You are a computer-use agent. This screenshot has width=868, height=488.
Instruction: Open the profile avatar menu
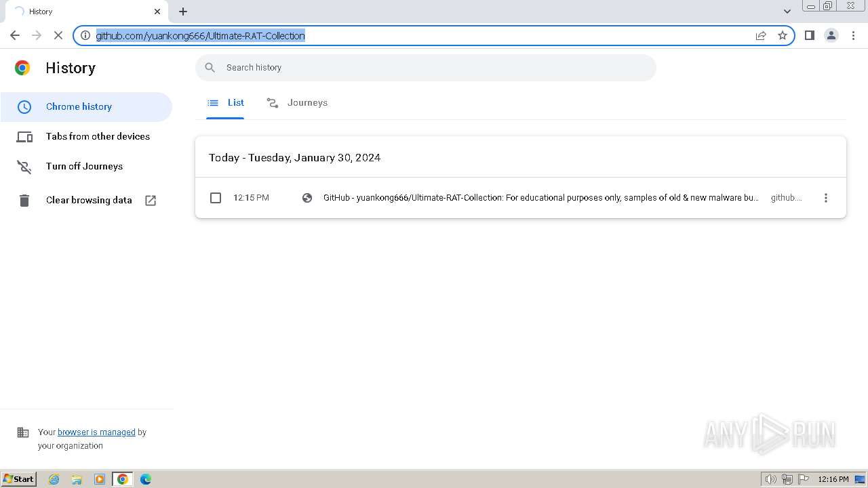(x=831, y=35)
